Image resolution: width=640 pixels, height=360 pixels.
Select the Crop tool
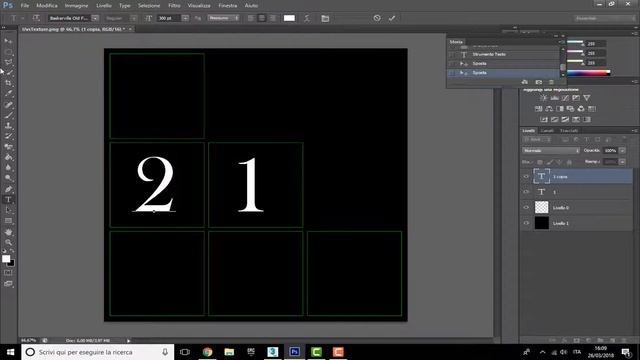(8, 83)
